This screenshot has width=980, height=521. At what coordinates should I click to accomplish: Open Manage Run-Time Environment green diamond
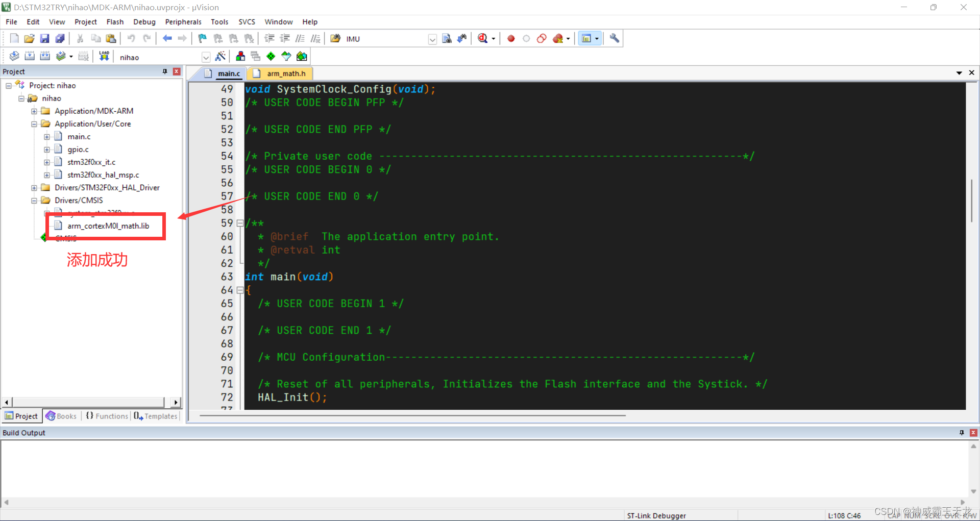point(271,56)
